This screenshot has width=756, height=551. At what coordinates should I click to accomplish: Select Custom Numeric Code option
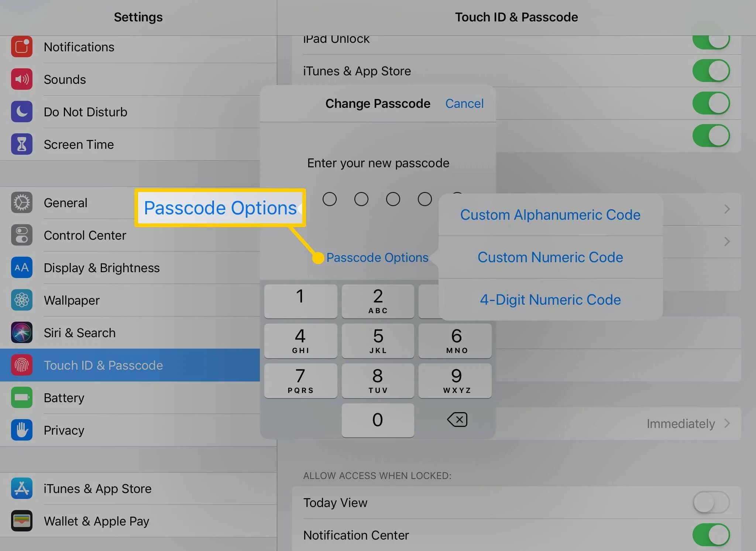pos(550,257)
